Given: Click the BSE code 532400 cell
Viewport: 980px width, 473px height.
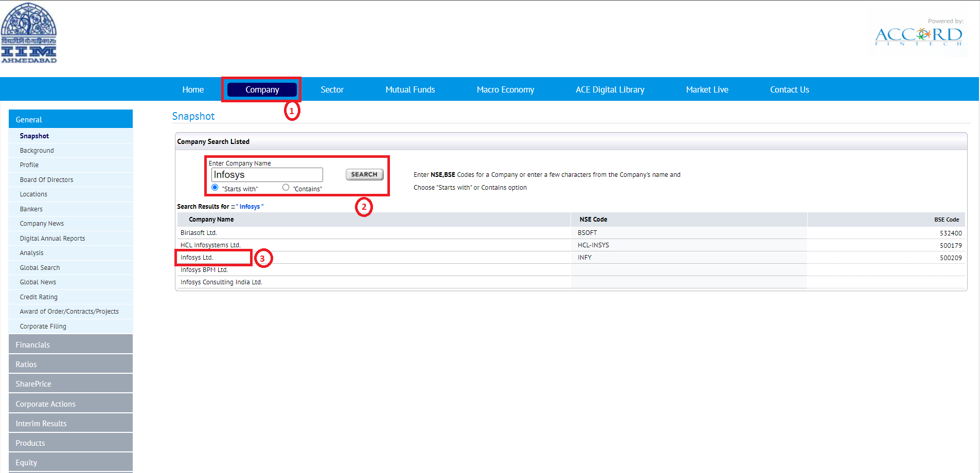Looking at the screenshot, I should click(951, 233).
